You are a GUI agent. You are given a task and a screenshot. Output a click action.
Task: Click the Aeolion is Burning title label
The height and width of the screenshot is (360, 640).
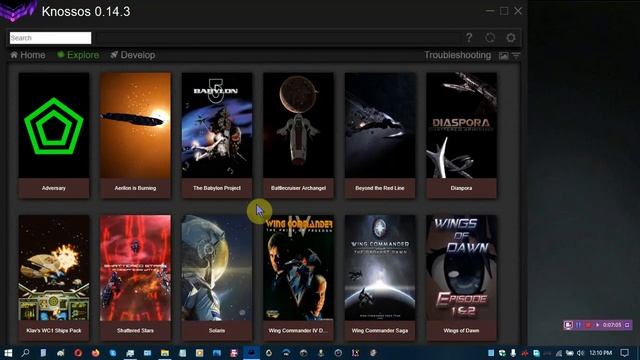(x=136, y=188)
